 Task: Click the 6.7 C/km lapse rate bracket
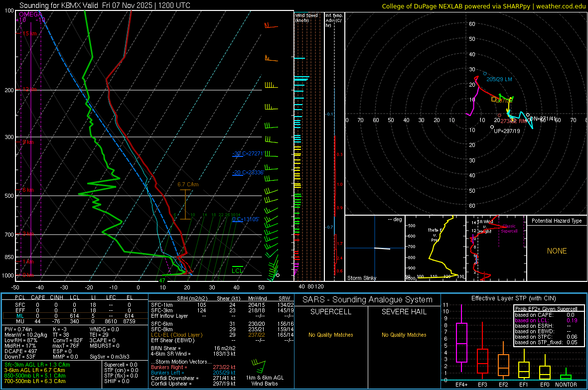(x=185, y=204)
